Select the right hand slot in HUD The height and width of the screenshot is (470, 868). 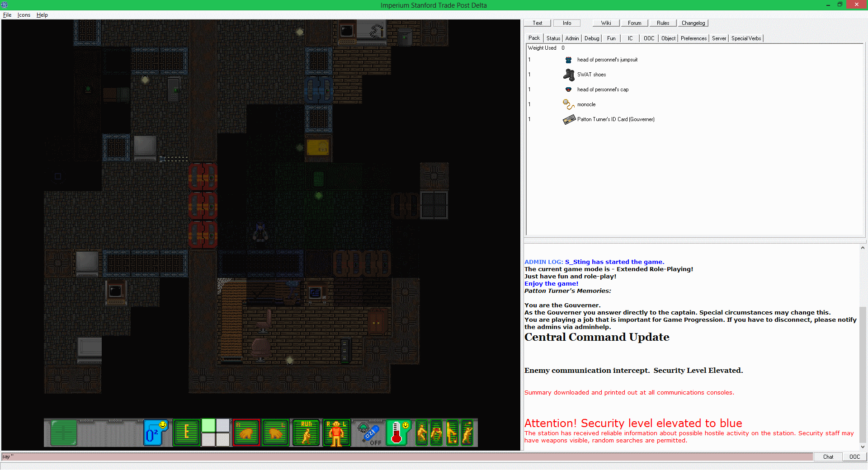tap(246, 433)
